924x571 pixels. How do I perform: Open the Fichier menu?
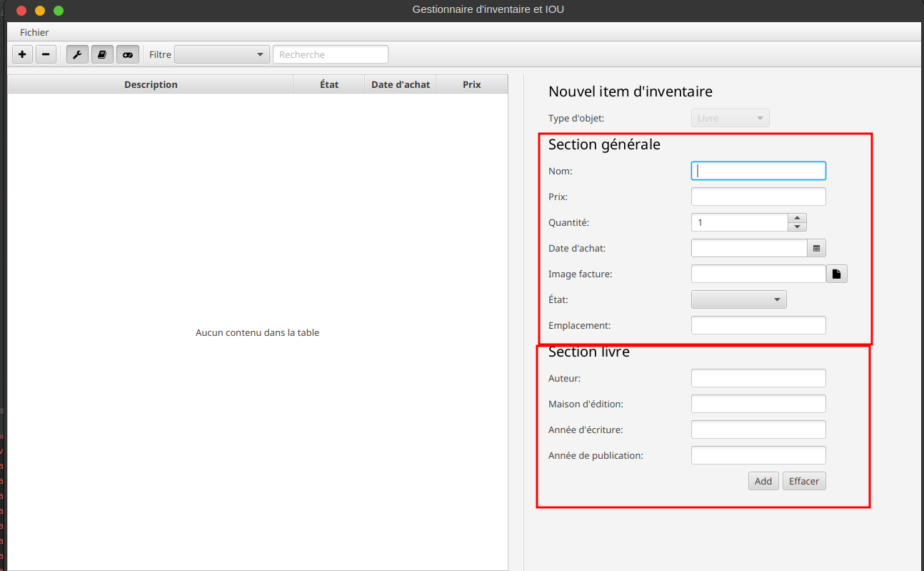(x=34, y=32)
